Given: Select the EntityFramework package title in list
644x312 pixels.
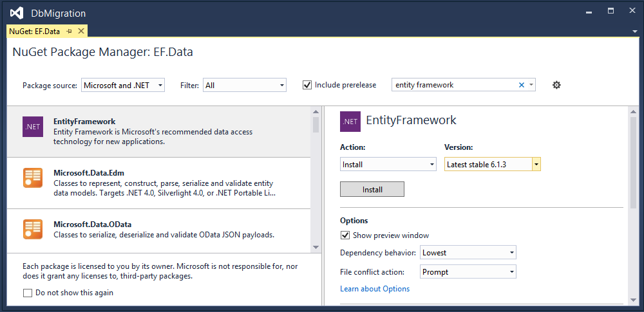Looking at the screenshot, I should point(84,122).
